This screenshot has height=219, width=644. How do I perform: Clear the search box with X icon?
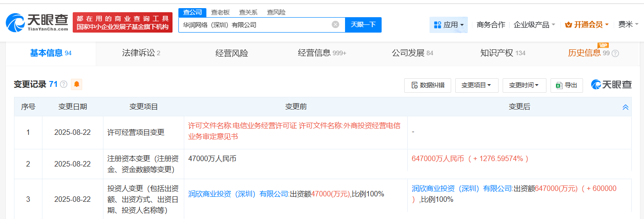336,24
